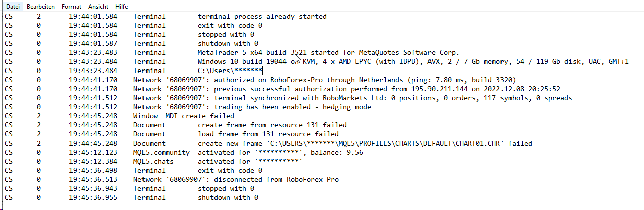Place cursor after C:\Users\******* text
Image resolution: width=644 pixels, height=210 pixels.
coord(262,71)
